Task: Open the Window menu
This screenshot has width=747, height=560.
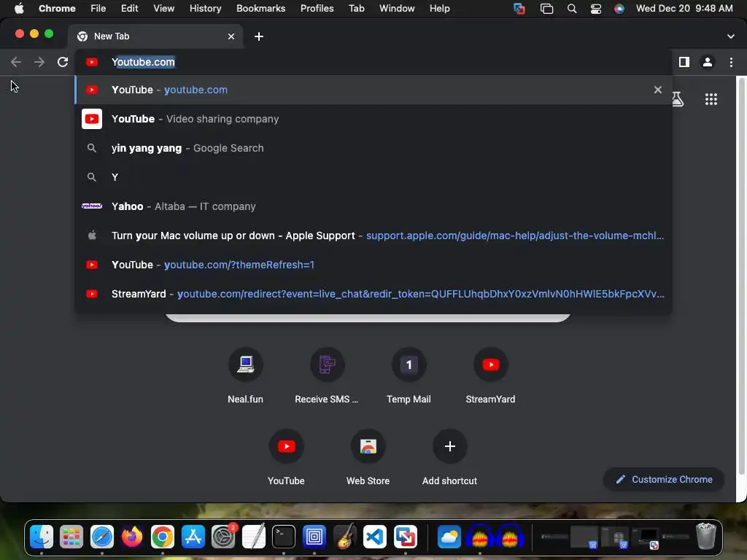Action: pos(397,9)
